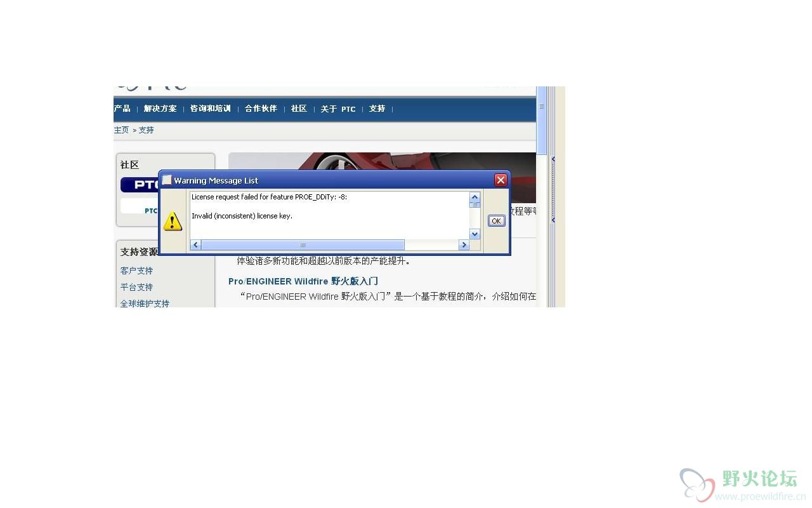Click the 主页 breadcrumb link
This screenshot has height=508, width=812.
point(121,130)
